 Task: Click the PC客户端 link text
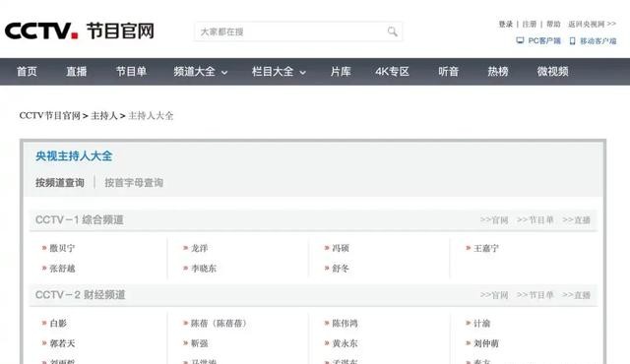pos(544,41)
